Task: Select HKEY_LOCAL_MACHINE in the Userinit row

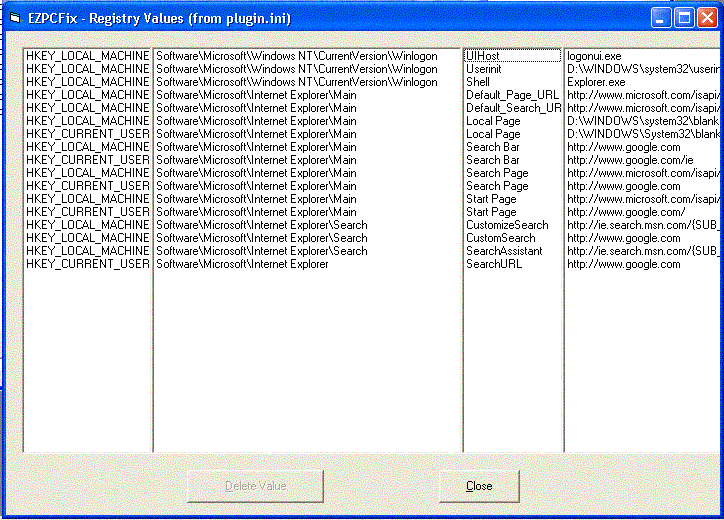Action: [88, 69]
